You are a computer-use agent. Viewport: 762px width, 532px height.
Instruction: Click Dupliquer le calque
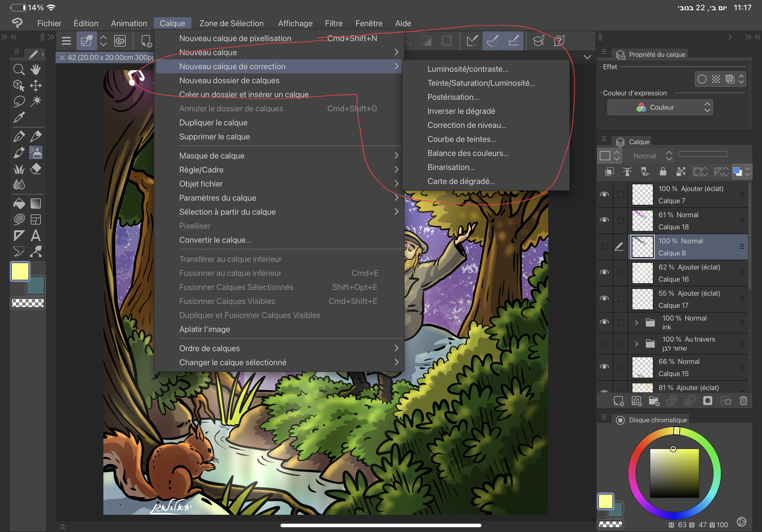tap(213, 122)
